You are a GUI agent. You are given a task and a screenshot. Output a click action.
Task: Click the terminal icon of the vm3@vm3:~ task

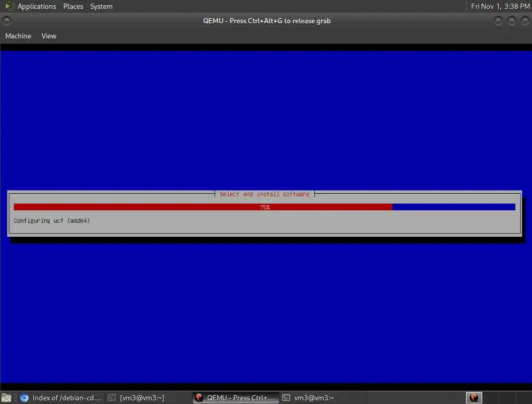pyautogui.click(x=286, y=398)
